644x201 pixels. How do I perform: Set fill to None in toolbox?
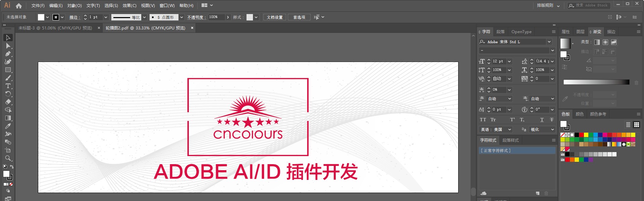pyautogui.click(x=11, y=184)
